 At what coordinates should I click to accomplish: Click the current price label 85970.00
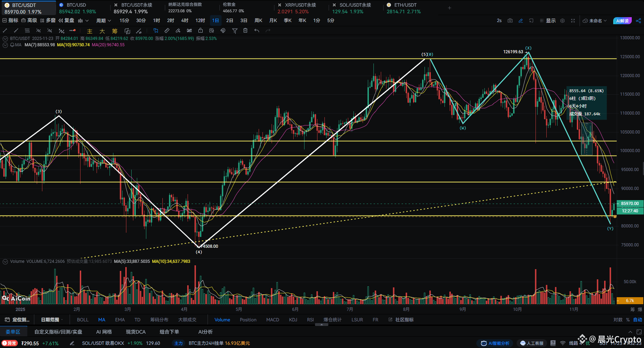[x=630, y=204]
